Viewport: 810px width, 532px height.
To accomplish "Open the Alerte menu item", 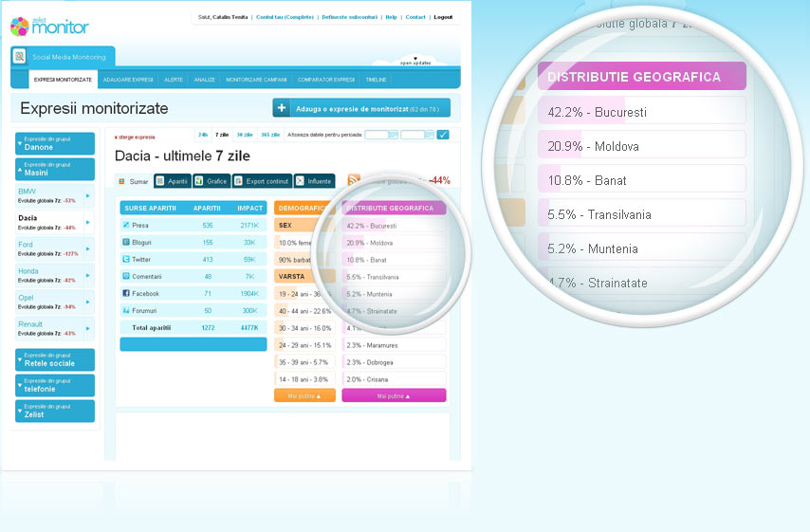I will (x=173, y=80).
